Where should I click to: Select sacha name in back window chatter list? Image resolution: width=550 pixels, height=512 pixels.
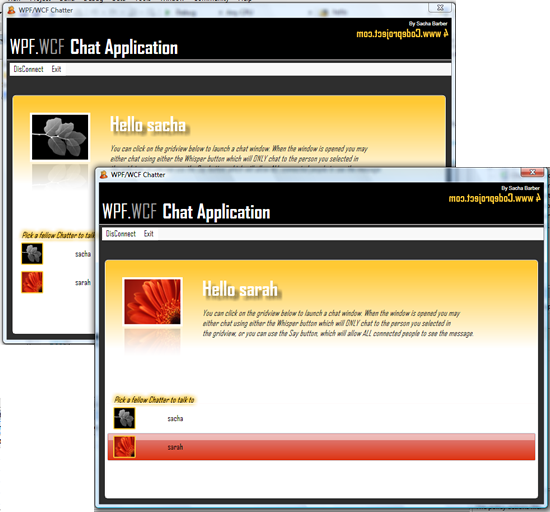click(83, 254)
